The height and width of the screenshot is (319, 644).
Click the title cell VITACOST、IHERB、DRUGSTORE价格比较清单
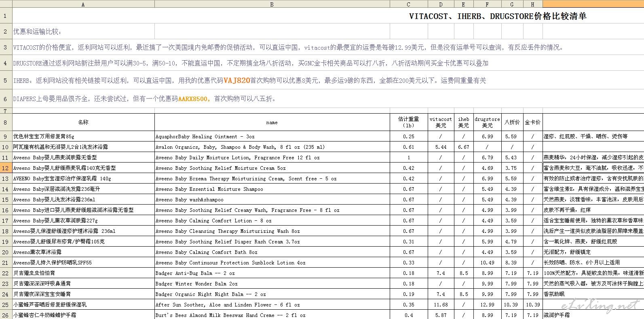[498, 16]
